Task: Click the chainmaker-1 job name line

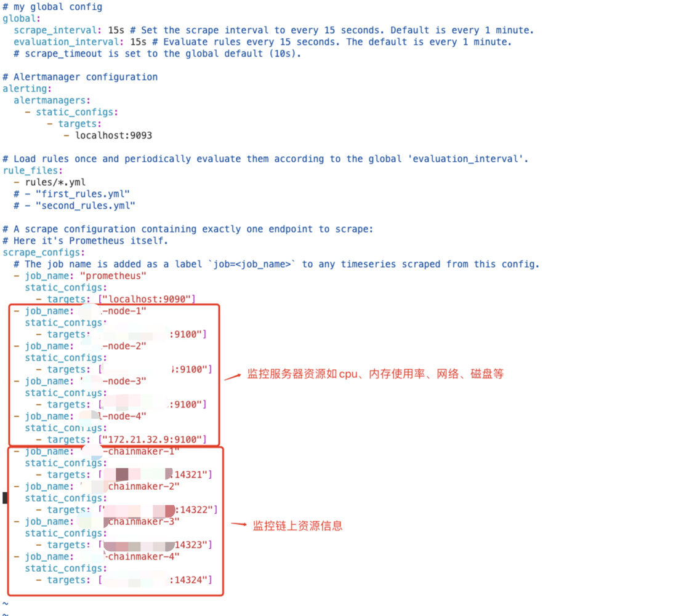Action: pyautogui.click(x=102, y=451)
